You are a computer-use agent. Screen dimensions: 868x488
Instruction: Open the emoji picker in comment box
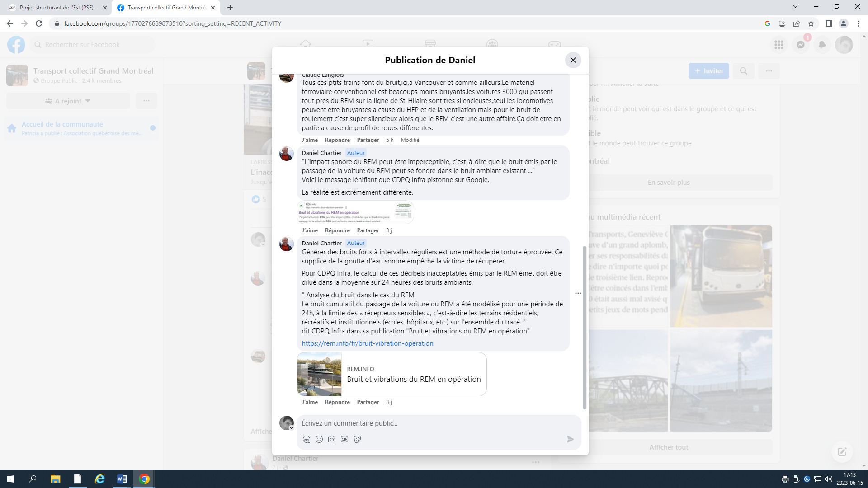click(x=319, y=439)
